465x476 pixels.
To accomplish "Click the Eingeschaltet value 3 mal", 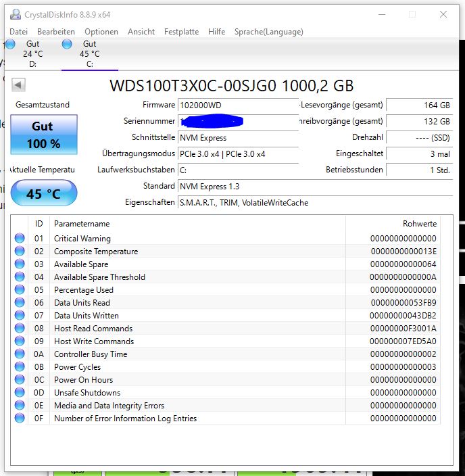I will click(420, 154).
